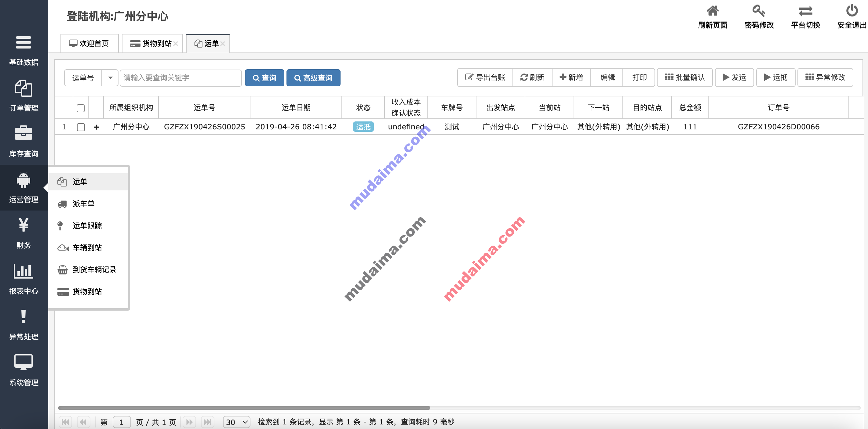Click order number GZFZX190426D00066
The width and height of the screenshot is (868, 429).
[779, 127]
